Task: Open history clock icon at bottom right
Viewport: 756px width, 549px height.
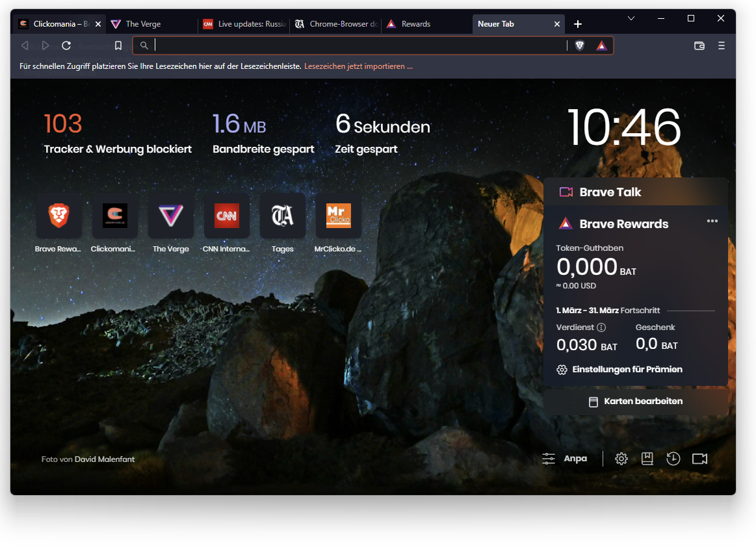Action: (673, 459)
